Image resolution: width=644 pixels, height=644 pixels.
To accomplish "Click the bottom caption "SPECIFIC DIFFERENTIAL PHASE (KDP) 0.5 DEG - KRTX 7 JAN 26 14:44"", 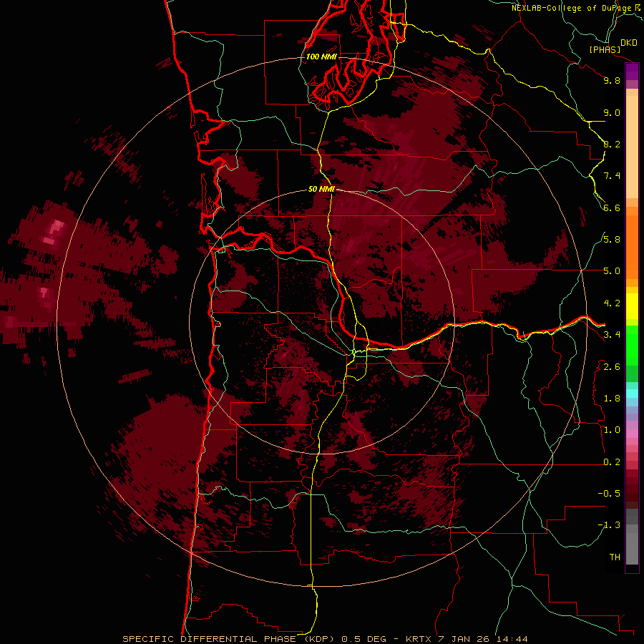I will point(325,639).
